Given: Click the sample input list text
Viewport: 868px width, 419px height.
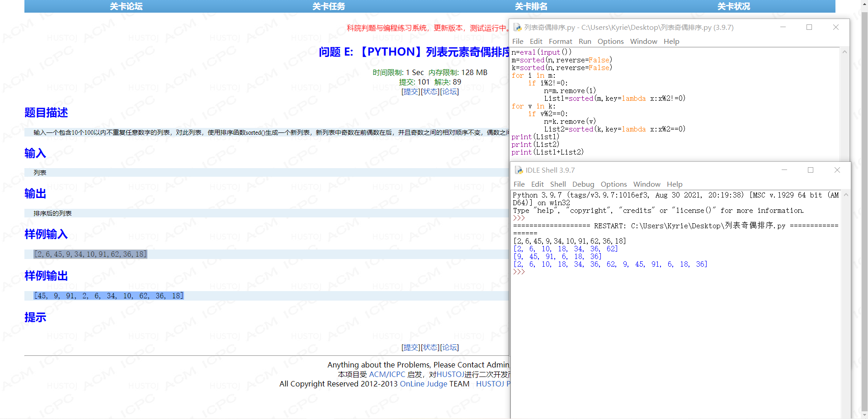Looking at the screenshot, I should [90, 254].
